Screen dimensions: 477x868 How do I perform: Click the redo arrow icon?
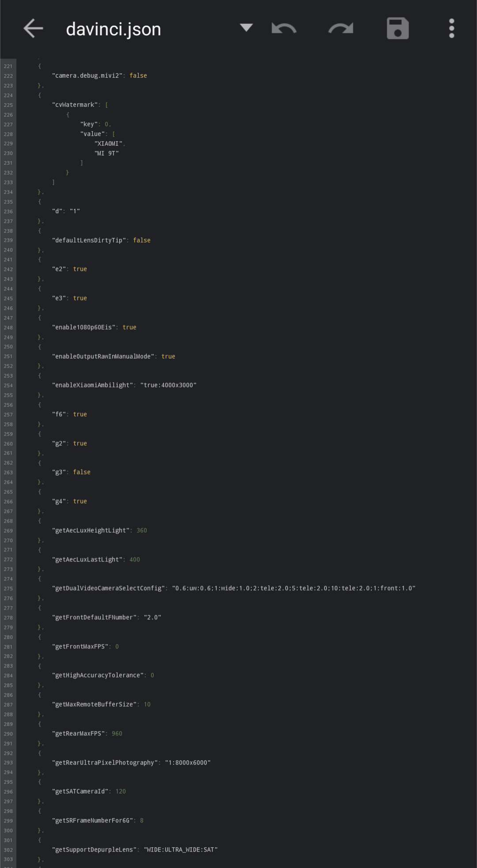(x=341, y=29)
